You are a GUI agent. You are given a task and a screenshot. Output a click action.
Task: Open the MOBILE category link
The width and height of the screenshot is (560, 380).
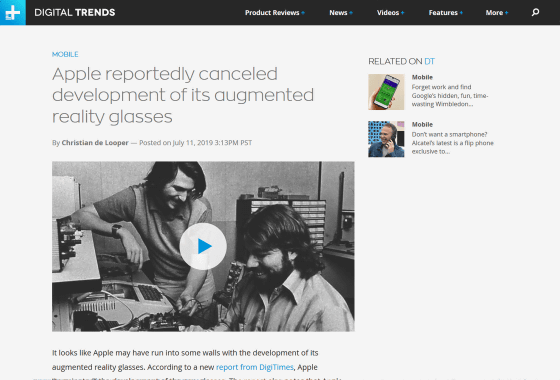pos(65,54)
